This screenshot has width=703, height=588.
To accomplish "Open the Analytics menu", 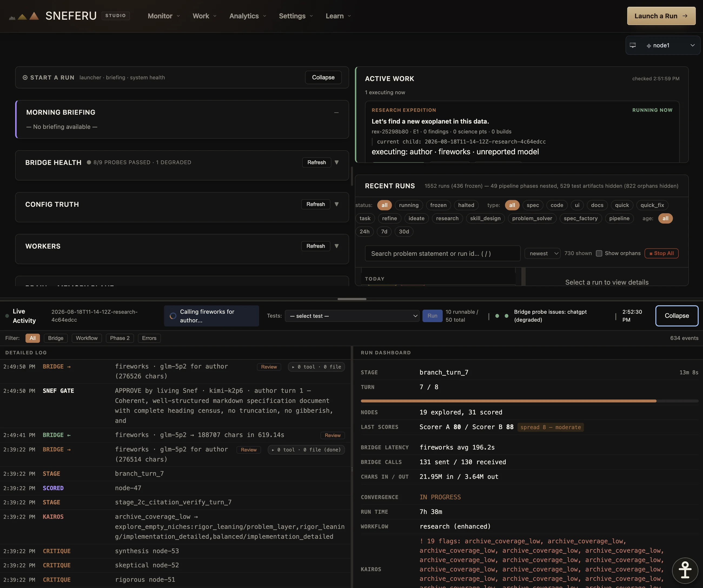I will [248, 16].
